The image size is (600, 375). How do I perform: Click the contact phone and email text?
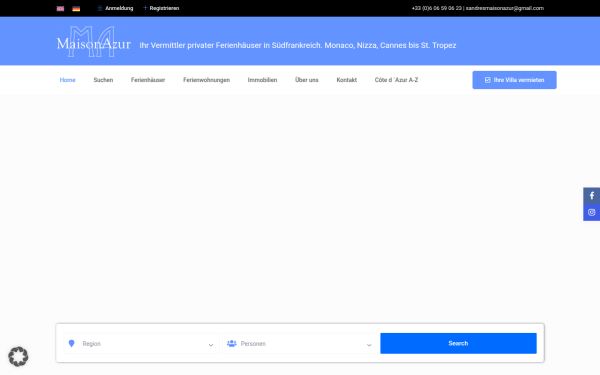coord(478,8)
